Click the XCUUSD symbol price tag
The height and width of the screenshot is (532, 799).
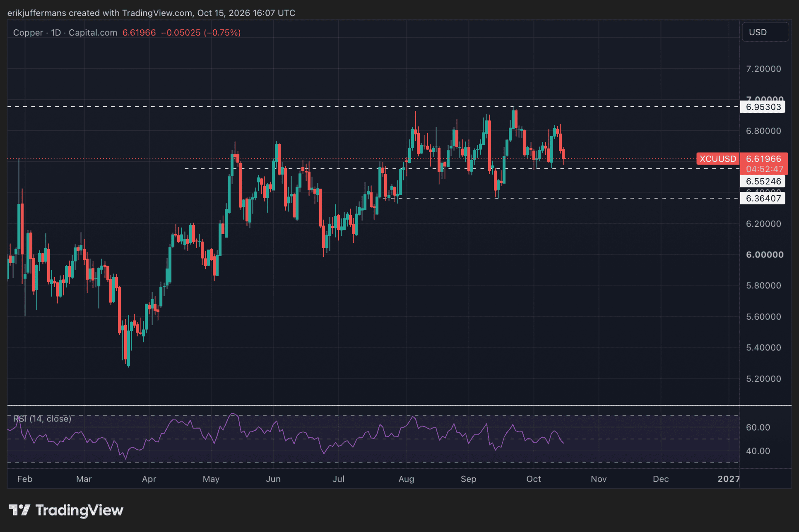[718, 159]
